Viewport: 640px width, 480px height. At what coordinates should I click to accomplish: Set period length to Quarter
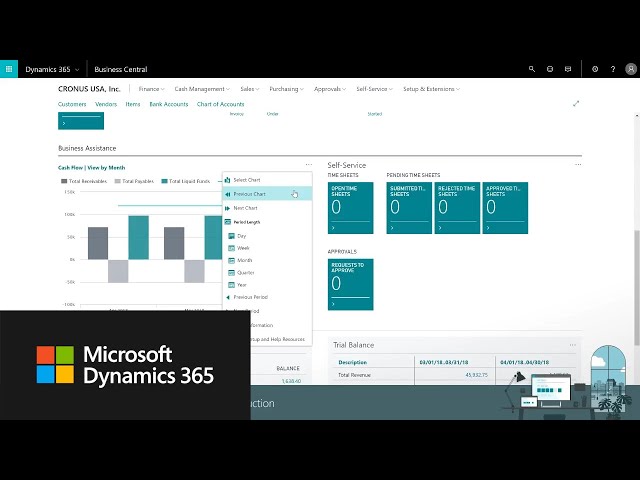point(267,272)
